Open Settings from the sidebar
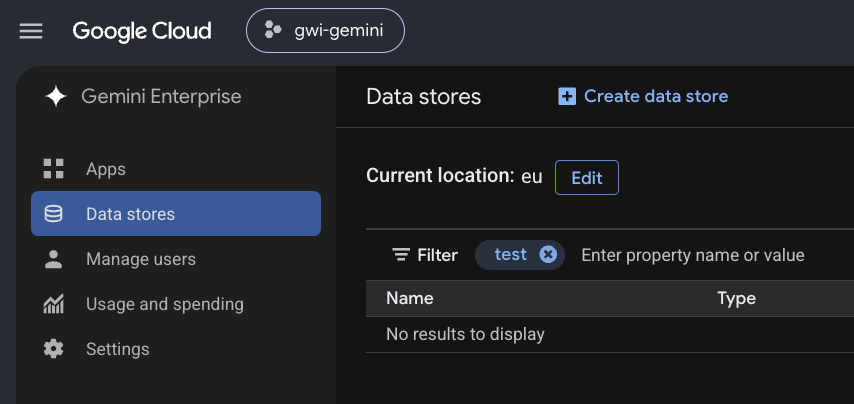Screen dimensions: 854x404 tap(176, 348)
